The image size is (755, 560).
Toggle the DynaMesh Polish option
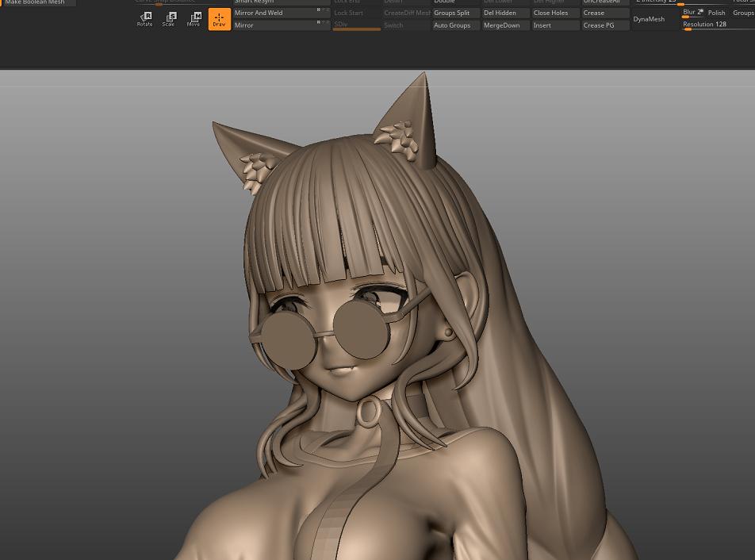coord(717,13)
